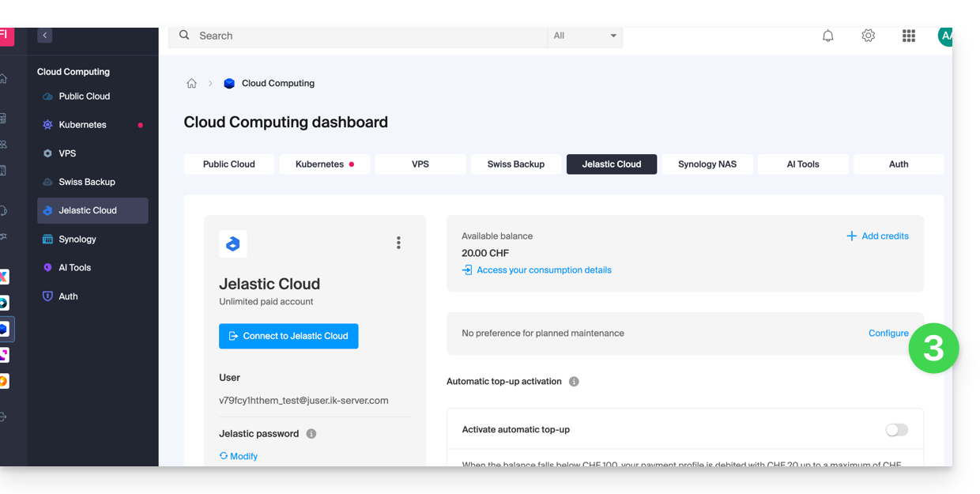Switch to the AI Tools tab
Screen dimensions: 980x494
(x=803, y=164)
